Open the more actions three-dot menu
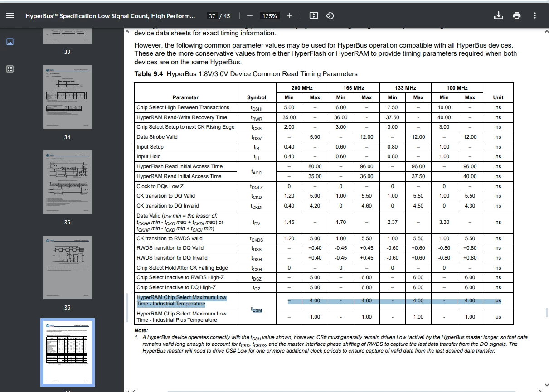 point(535,15)
